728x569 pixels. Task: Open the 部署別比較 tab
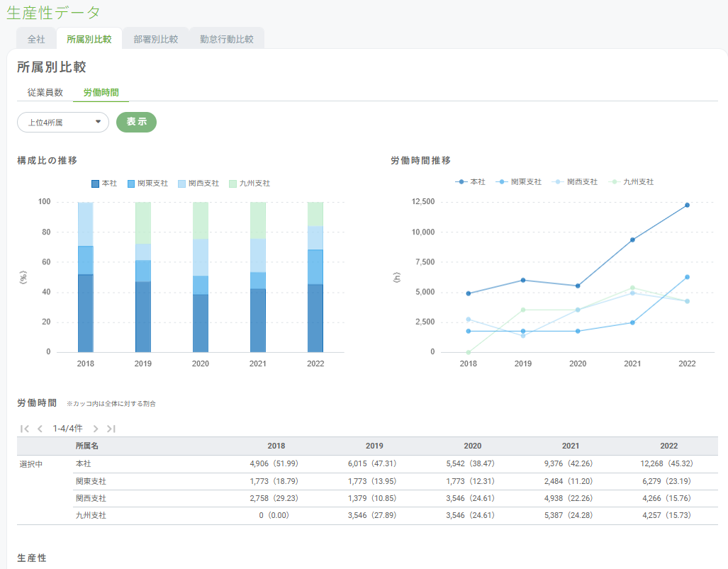pyautogui.click(x=156, y=40)
